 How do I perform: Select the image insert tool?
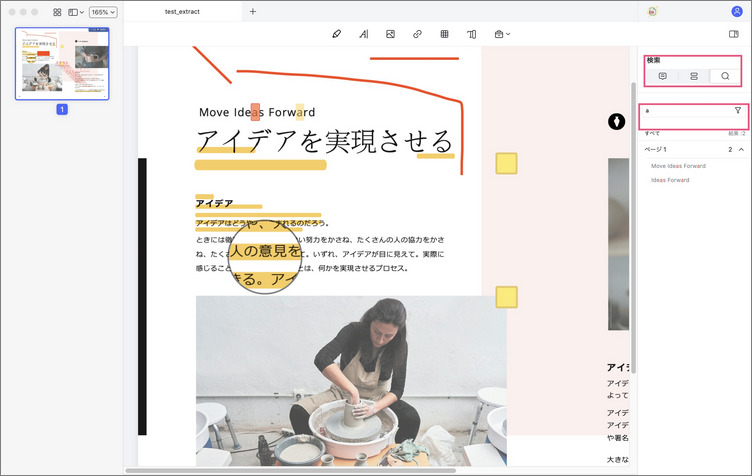[x=390, y=34]
